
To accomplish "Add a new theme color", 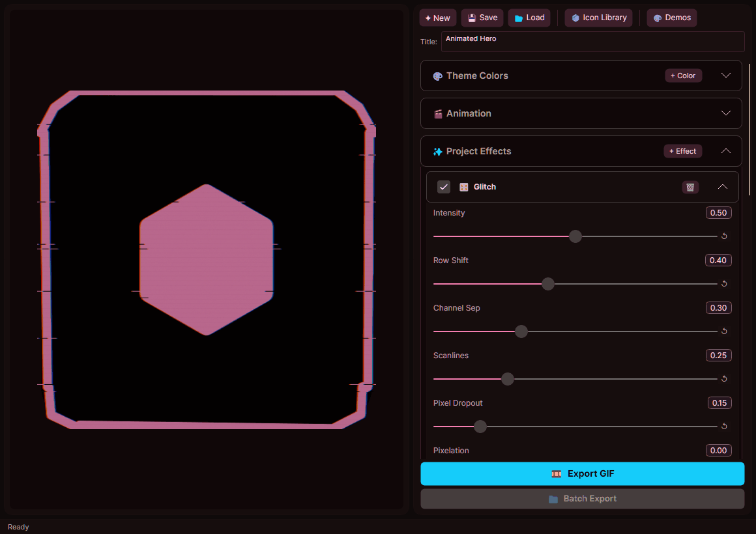I will (683, 76).
